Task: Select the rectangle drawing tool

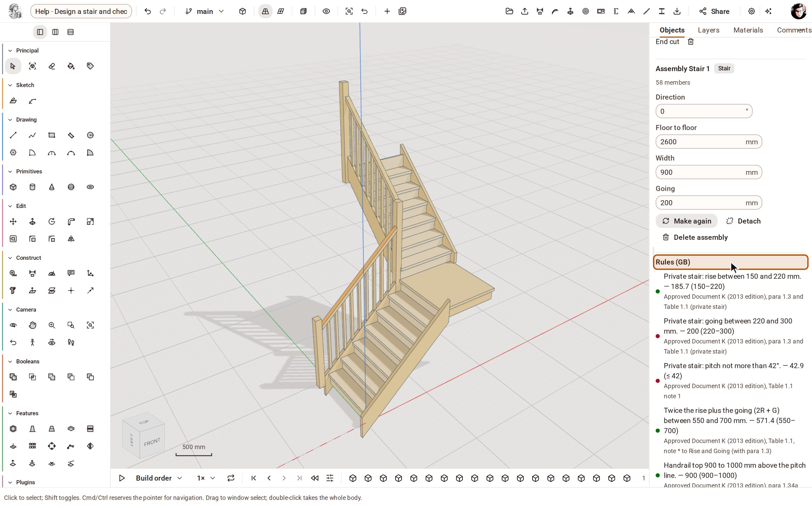Action: [52, 135]
